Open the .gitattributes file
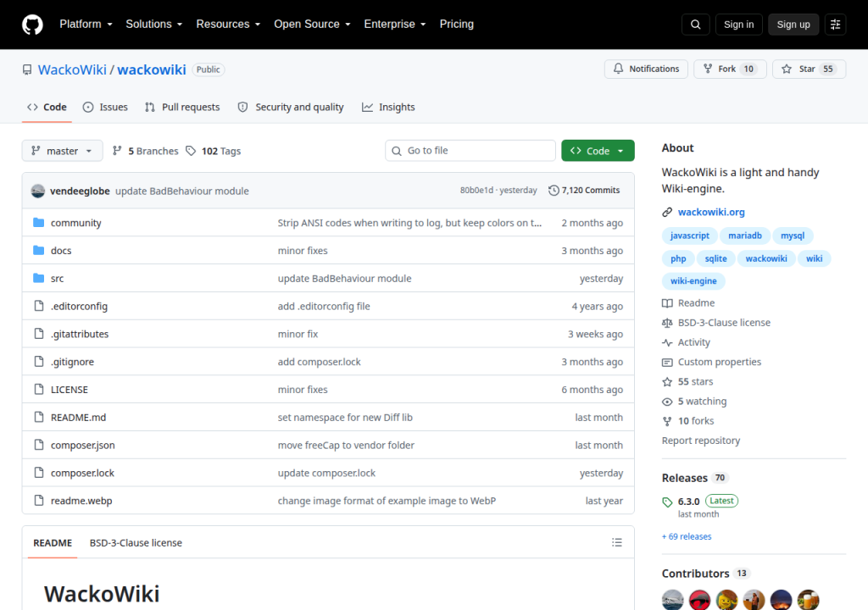 [x=80, y=334]
